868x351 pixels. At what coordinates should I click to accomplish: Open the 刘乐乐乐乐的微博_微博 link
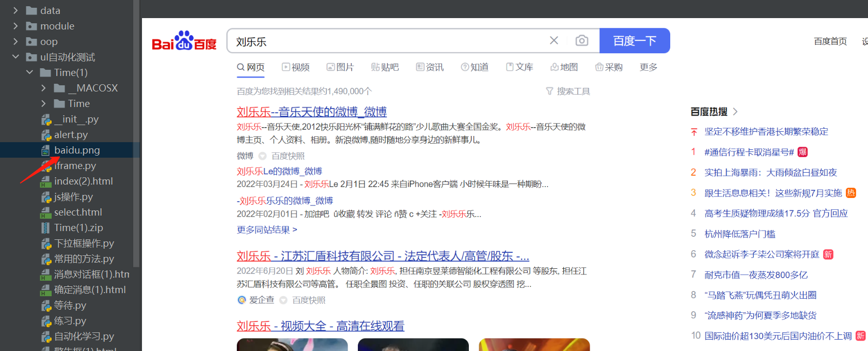[286, 201]
